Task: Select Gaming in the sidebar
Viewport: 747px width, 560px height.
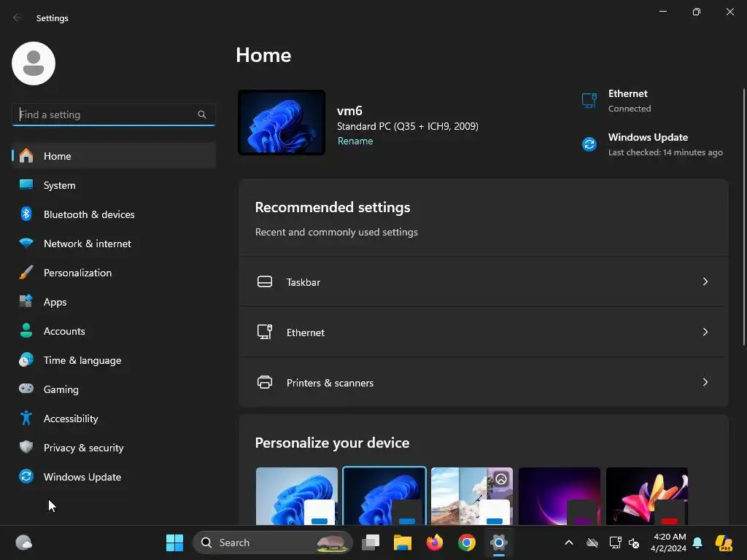Action: pos(114,389)
